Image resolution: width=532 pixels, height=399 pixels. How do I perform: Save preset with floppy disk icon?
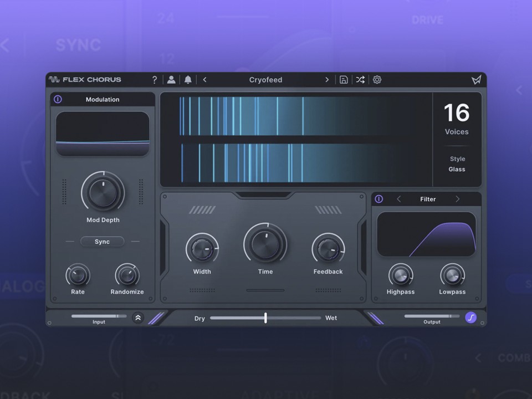tap(344, 80)
